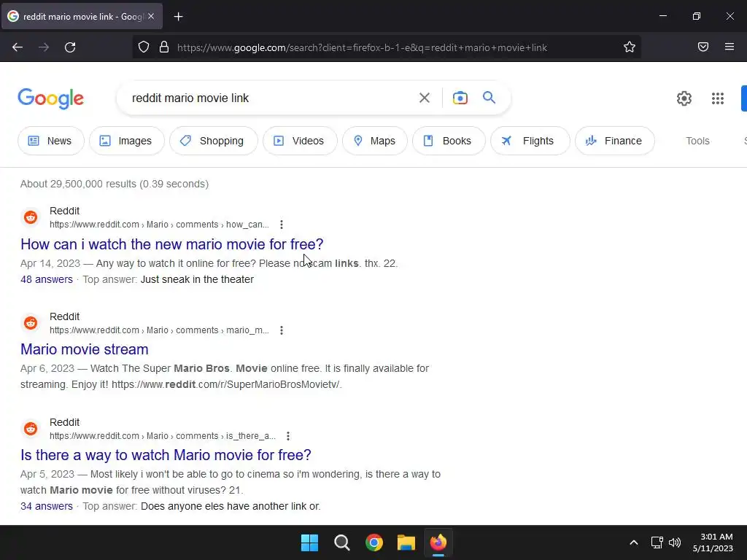The image size is (747, 560).
Task: Bookmark this page with the star
Action: pyautogui.click(x=630, y=47)
